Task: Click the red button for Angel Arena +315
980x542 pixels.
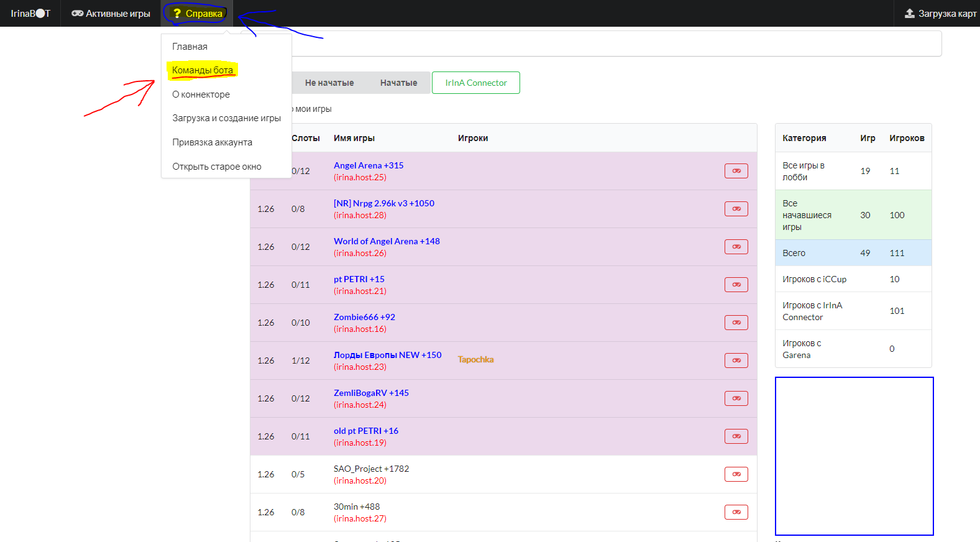Action: 736,171
